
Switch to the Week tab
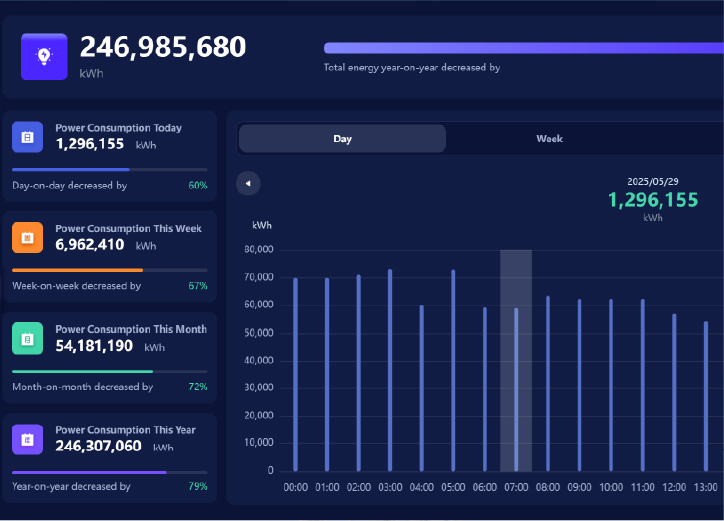[549, 139]
